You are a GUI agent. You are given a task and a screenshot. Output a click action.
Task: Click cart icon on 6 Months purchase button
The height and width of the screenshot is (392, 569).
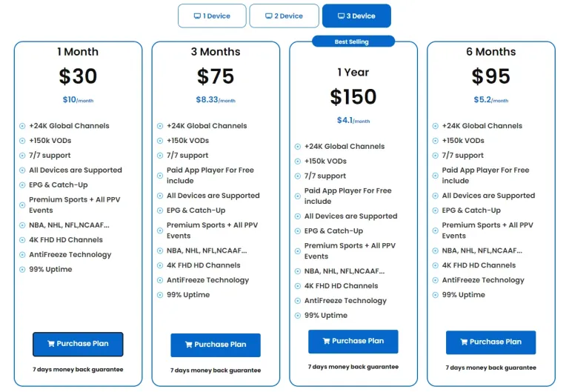(x=464, y=342)
